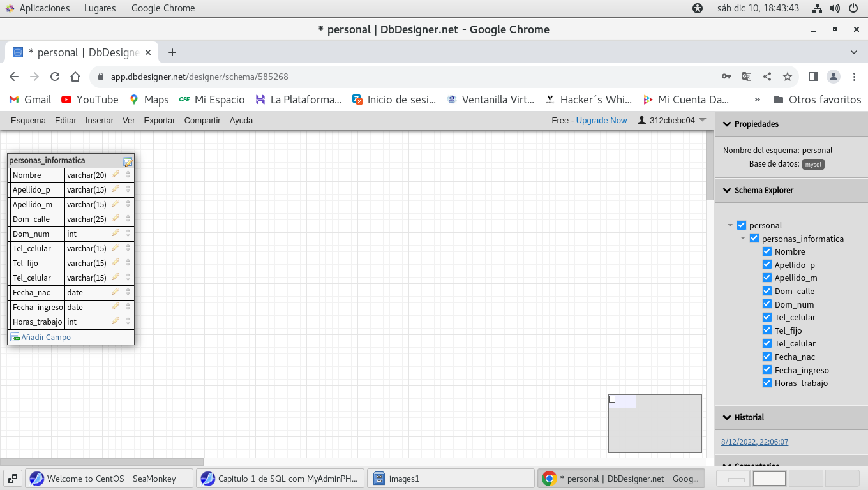Open the Exportar menu
The width and height of the screenshot is (868, 490).
tap(159, 120)
